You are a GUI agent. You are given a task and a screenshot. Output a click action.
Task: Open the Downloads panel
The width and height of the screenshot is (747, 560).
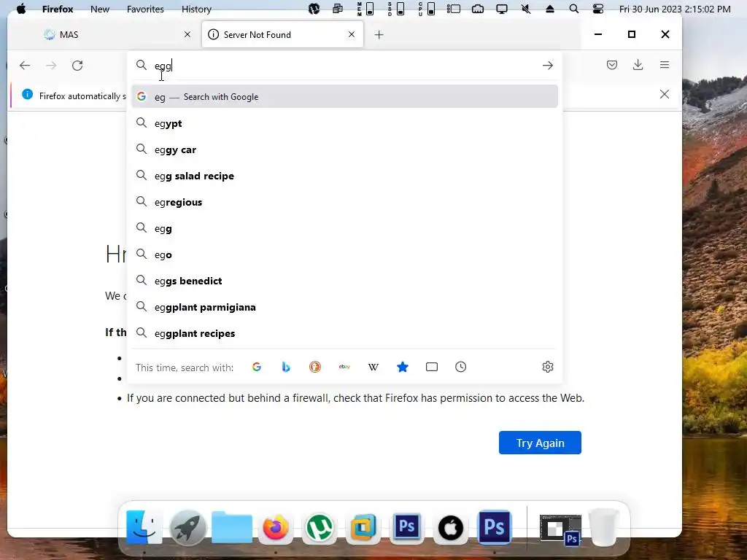pos(638,65)
